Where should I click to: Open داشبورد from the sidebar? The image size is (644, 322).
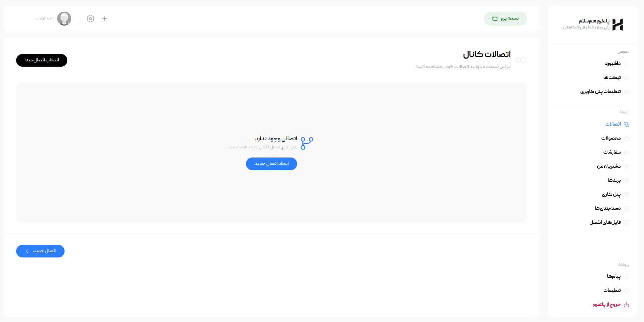click(x=613, y=63)
